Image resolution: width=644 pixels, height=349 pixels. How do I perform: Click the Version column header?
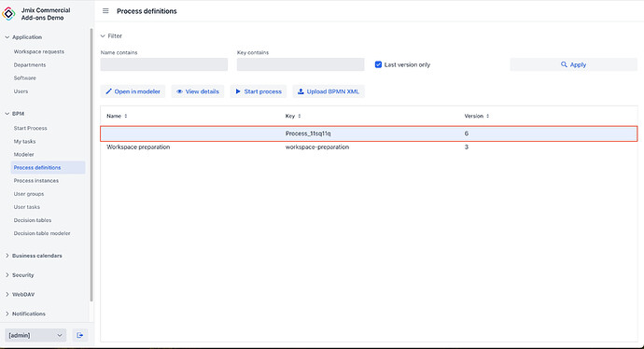tap(473, 117)
